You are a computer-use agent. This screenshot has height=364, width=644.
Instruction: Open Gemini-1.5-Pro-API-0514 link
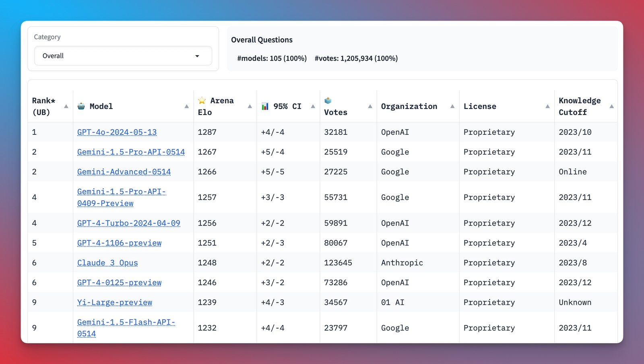(131, 152)
